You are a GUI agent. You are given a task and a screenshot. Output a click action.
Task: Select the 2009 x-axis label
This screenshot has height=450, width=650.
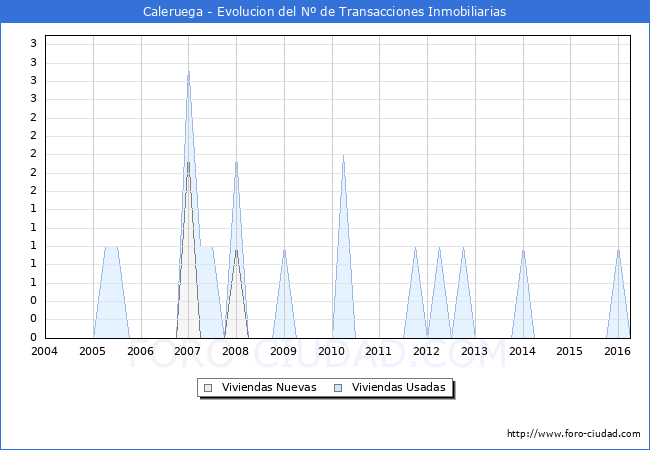click(283, 351)
